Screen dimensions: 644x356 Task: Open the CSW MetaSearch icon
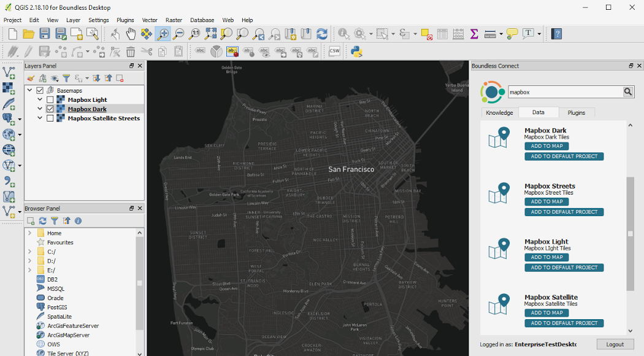point(334,52)
